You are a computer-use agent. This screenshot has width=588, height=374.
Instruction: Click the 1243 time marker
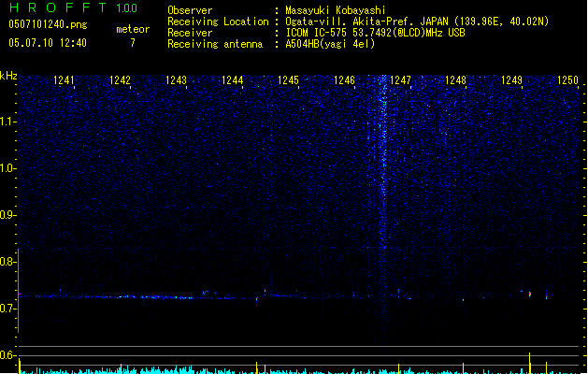click(x=177, y=80)
